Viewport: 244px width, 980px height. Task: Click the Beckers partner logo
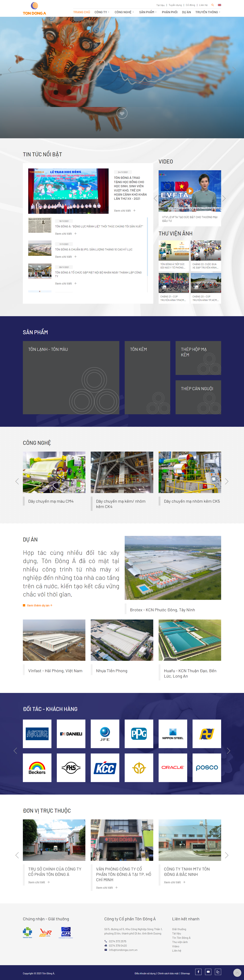point(37,768)
